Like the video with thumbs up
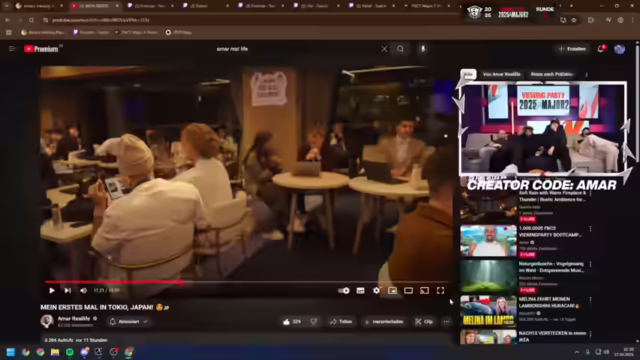 (292, 322)
